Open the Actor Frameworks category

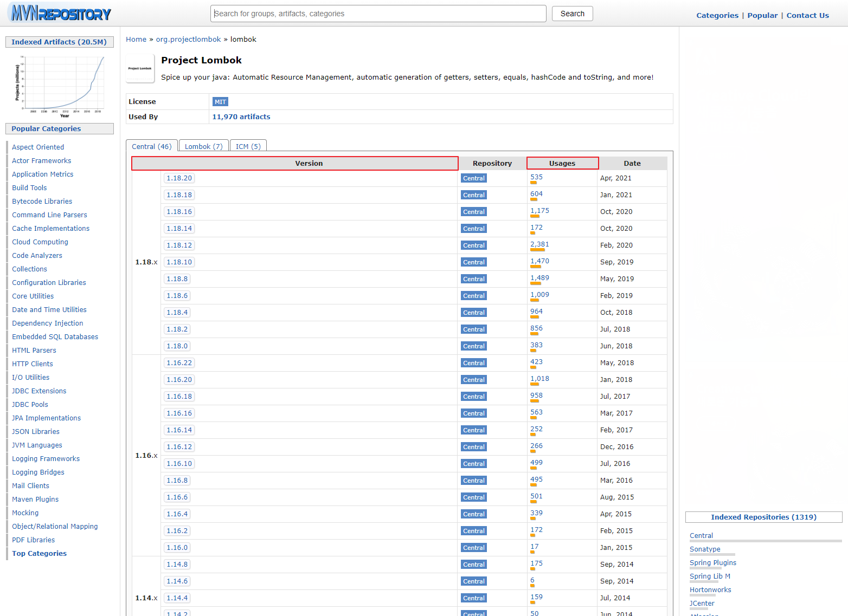(x=42, y=161)
